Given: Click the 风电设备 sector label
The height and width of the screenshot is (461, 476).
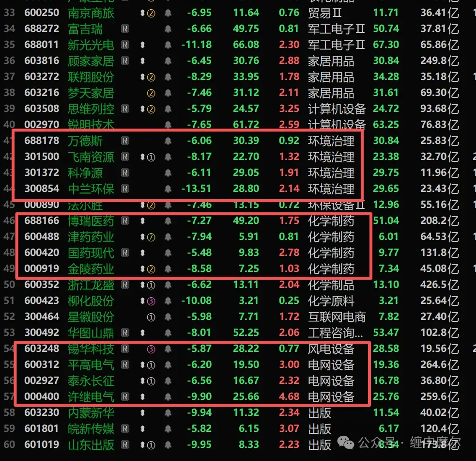Looking at the screenshot, I should click(x=331, y=349).
